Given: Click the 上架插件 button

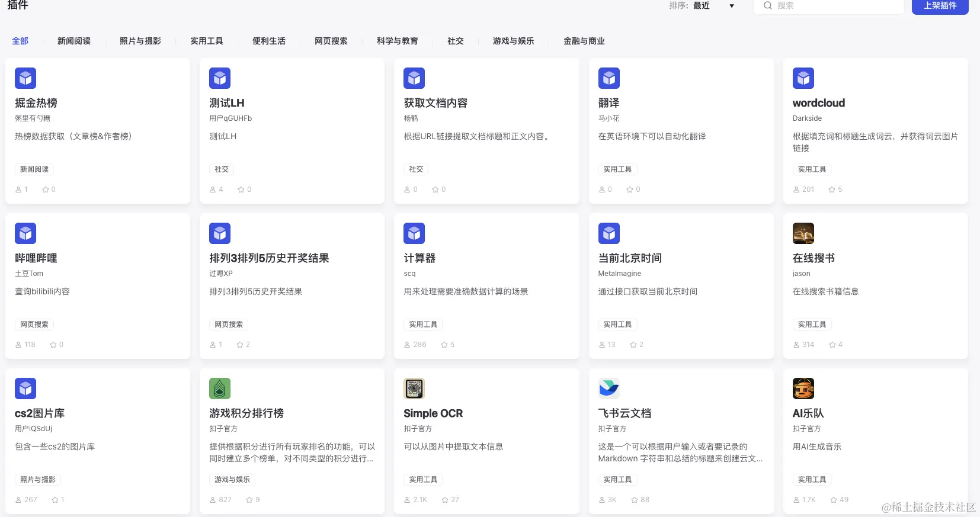Looking at the screenshot, I should 940,6.
